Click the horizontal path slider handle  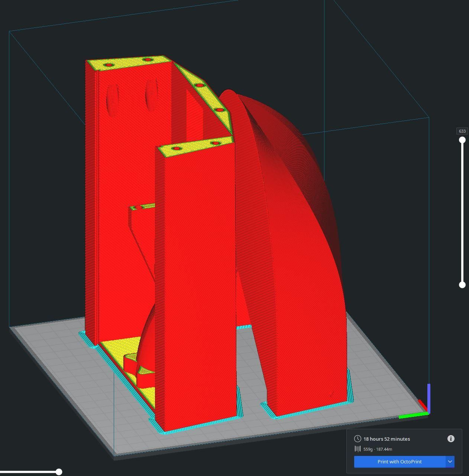[x=59, y=472]
